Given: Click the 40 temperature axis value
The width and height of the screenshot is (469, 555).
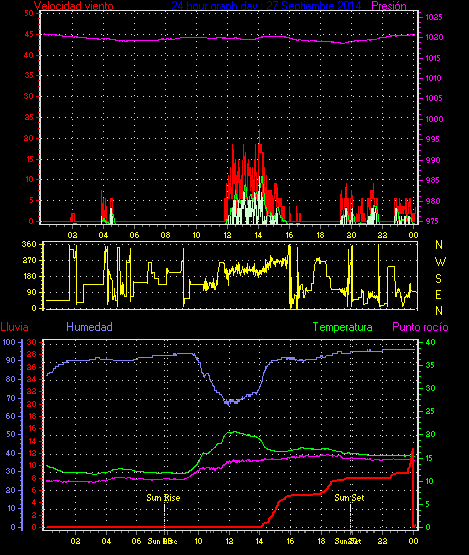Looking at the screenshot, I should pyautogui.click(x=430, y=342).
